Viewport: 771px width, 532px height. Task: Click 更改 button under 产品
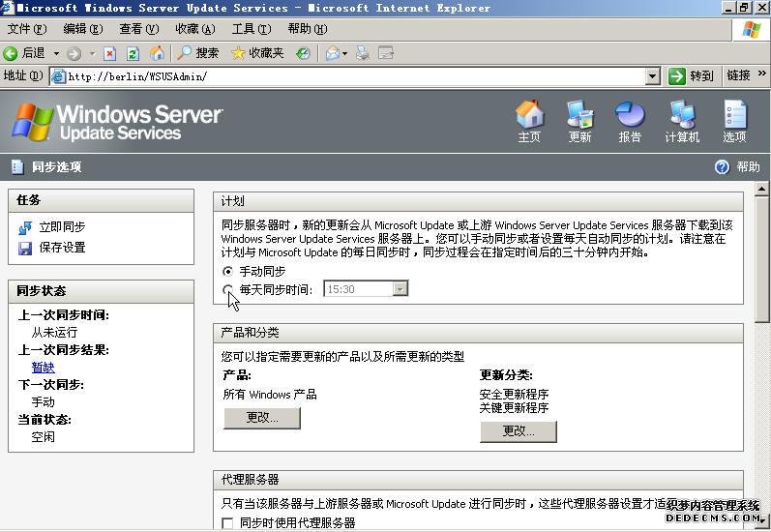pyautogui.click(x=262, y=418)
